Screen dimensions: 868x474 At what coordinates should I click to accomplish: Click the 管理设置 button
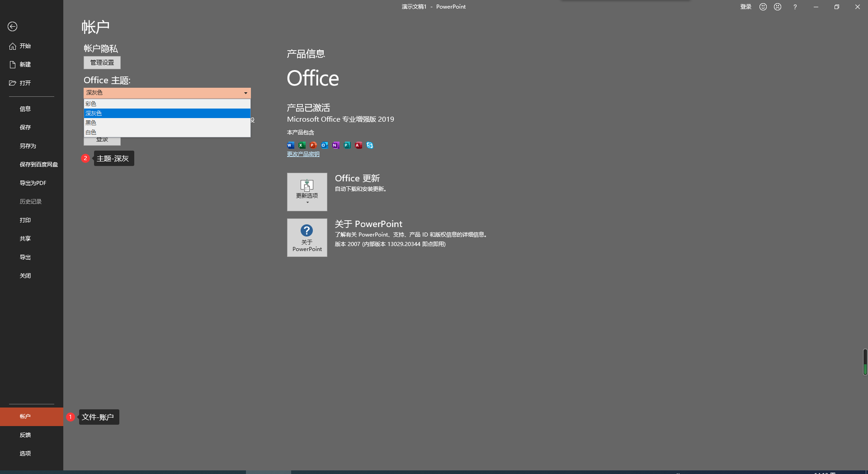point(102,62)
